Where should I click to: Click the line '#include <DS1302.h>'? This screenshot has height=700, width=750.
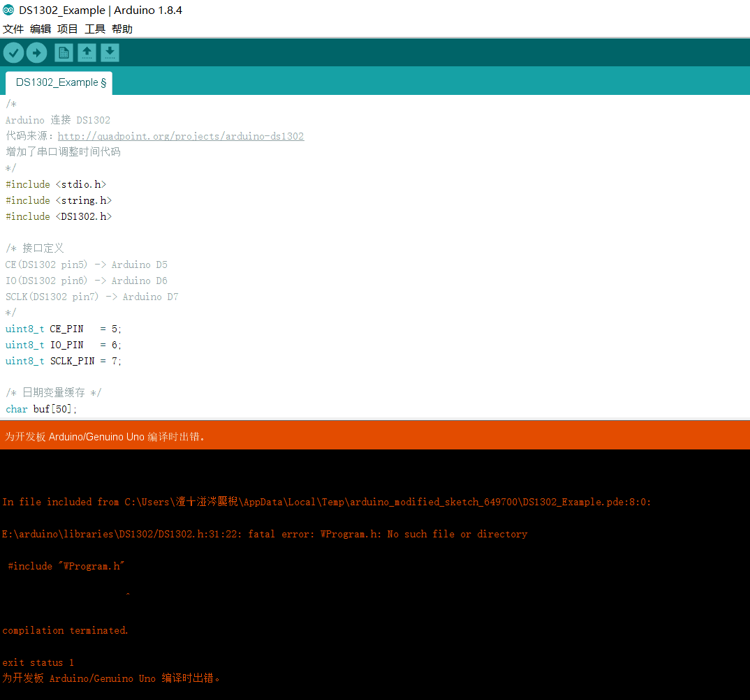[59, 216]
